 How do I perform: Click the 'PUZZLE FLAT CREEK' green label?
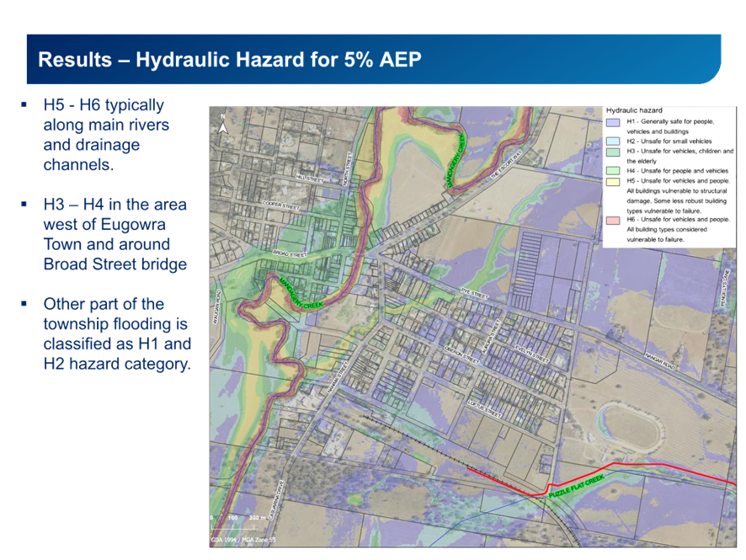pyautogui.click(x=576, y=486)
